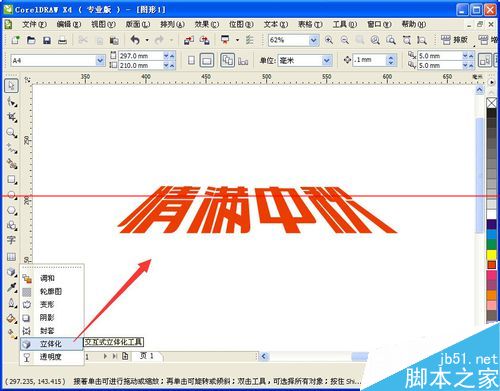Select the Shape edit tool
The image size is (500, 391).
click(12, 102)
